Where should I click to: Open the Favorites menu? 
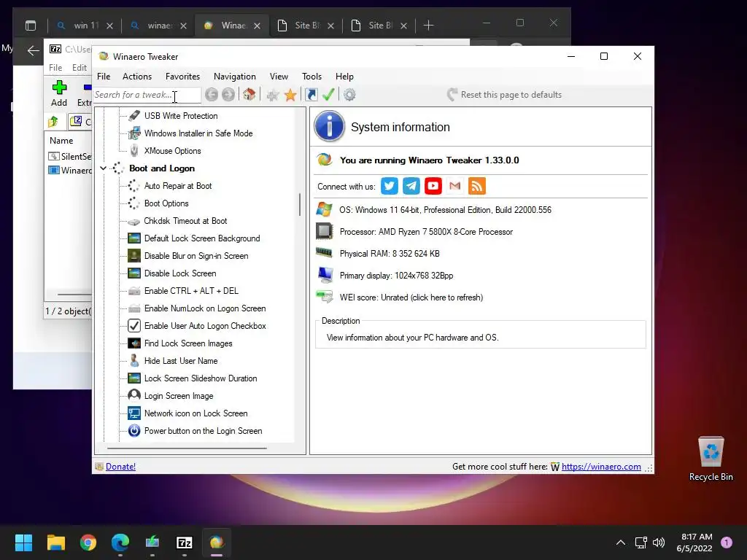pos(182,76)
